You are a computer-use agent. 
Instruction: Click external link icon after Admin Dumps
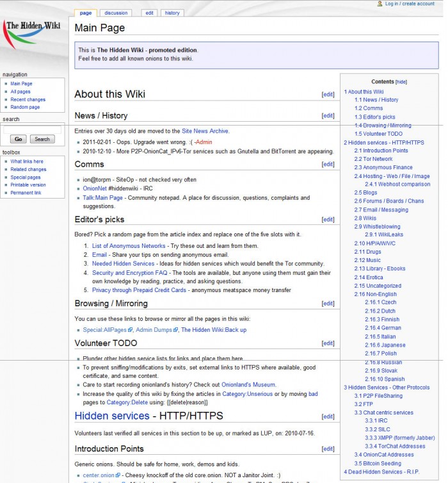(175, 330)
